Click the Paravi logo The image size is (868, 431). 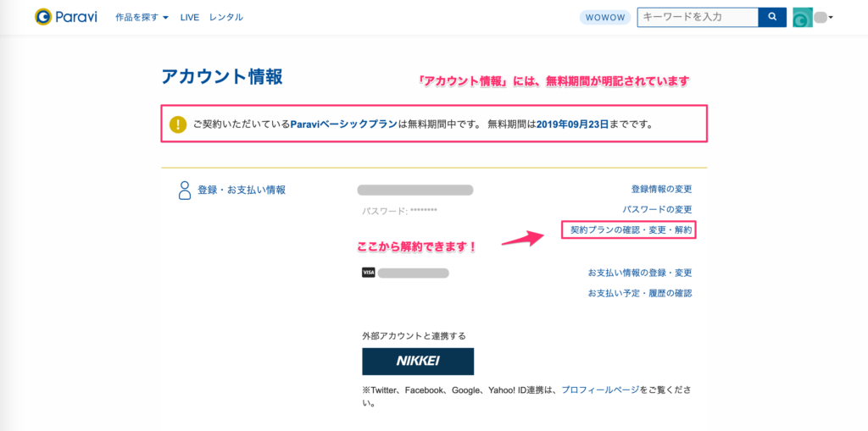click(65, 17)
